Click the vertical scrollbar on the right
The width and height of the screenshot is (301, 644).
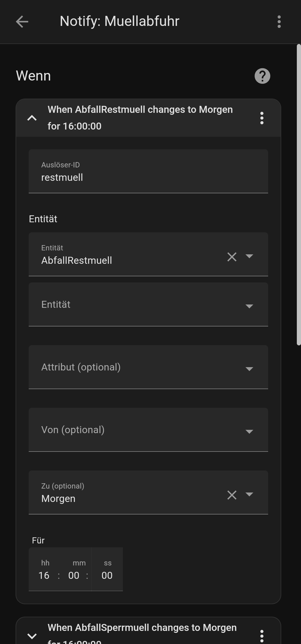(x=299, y=195)
